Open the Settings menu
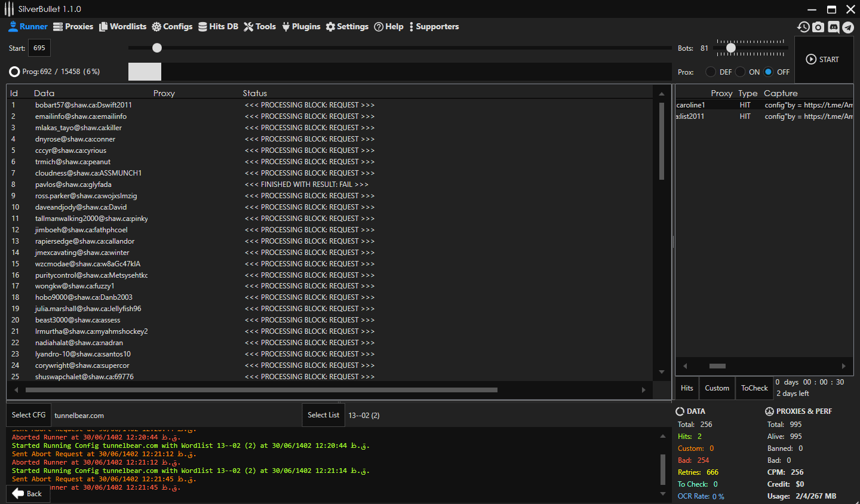The height and width of the screenshot is (504, 860). pyautogui.click(x=347, y=27)
